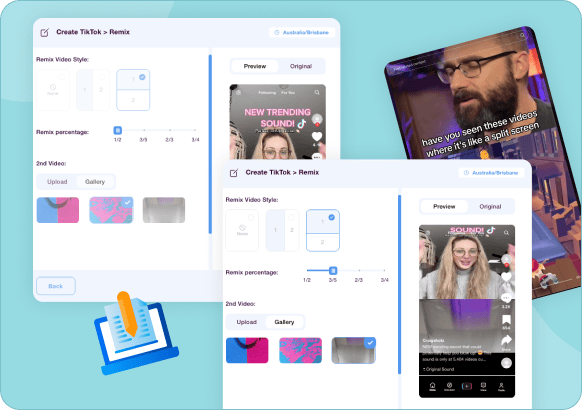Viewport: 582px width, 410px height.
Task: Select stacked 1 over 2 style in back window
Action: pyautogui.click(x=133, y=90)
